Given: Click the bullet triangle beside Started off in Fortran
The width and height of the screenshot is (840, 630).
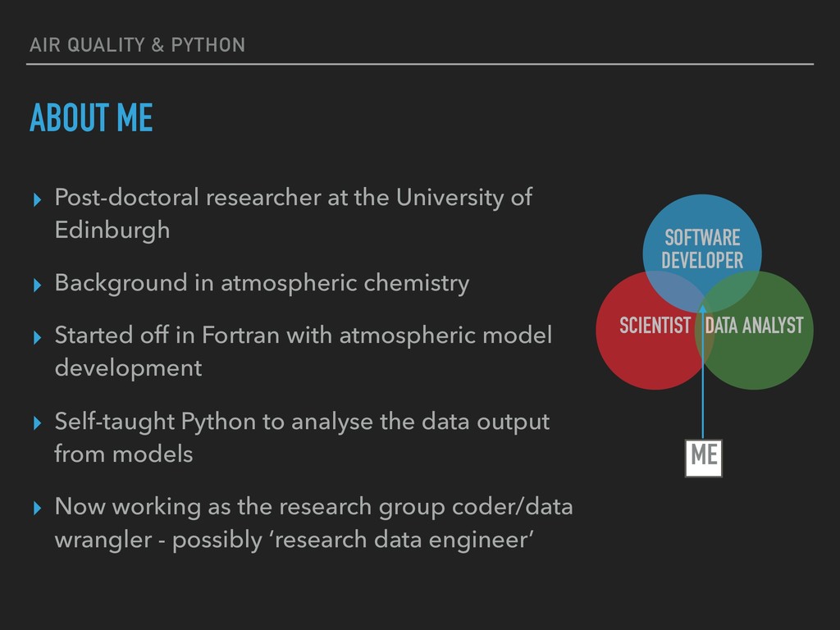Looking at the screenshot, I should [x=37, y=337].
